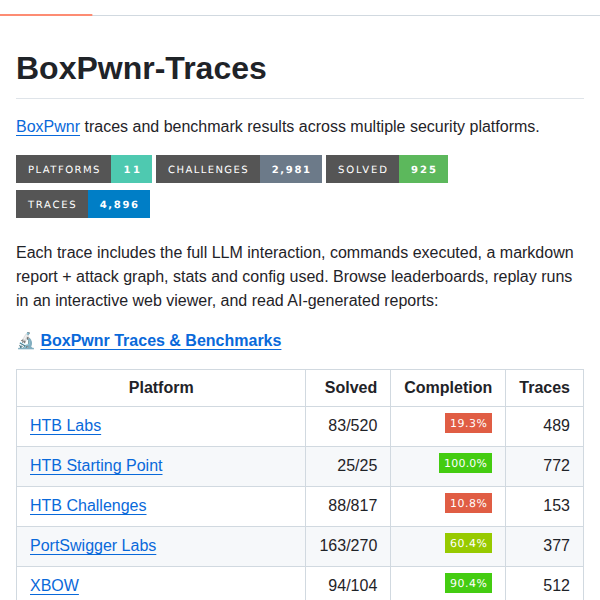600x600 pixels.
Task: Click the Platforms 11 badge
Action: tap(84, 169)
